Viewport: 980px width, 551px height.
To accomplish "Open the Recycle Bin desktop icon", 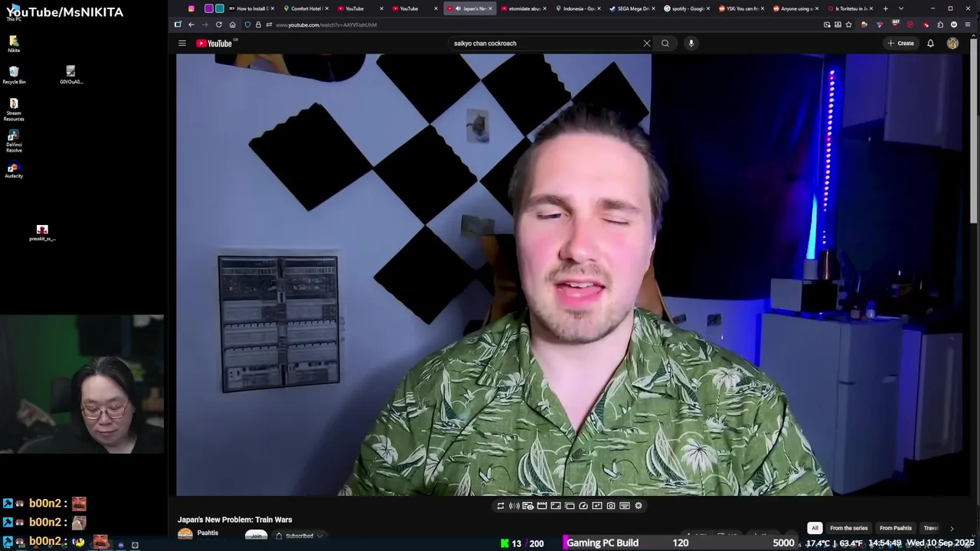I will (x=14, y=75).
